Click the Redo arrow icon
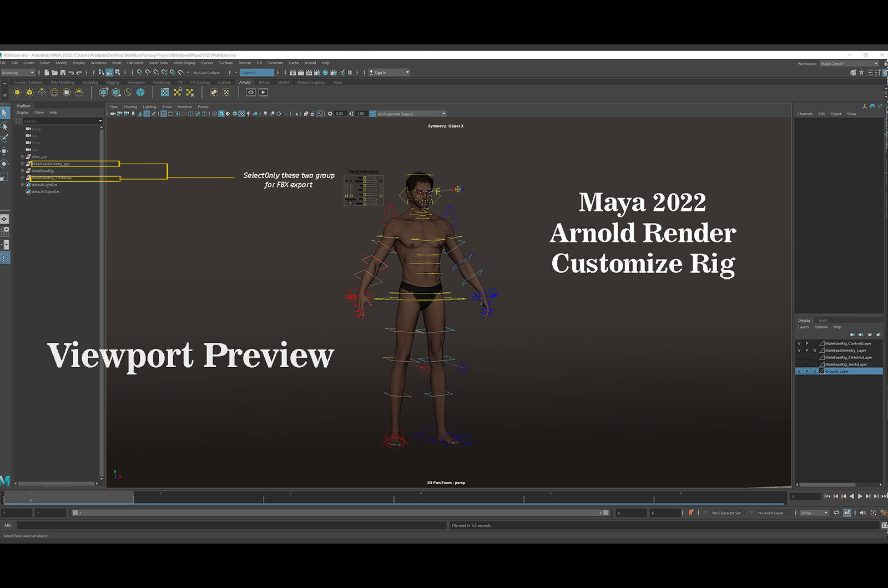The height and width of the screenshot is (588, 888). pos(79,73)
